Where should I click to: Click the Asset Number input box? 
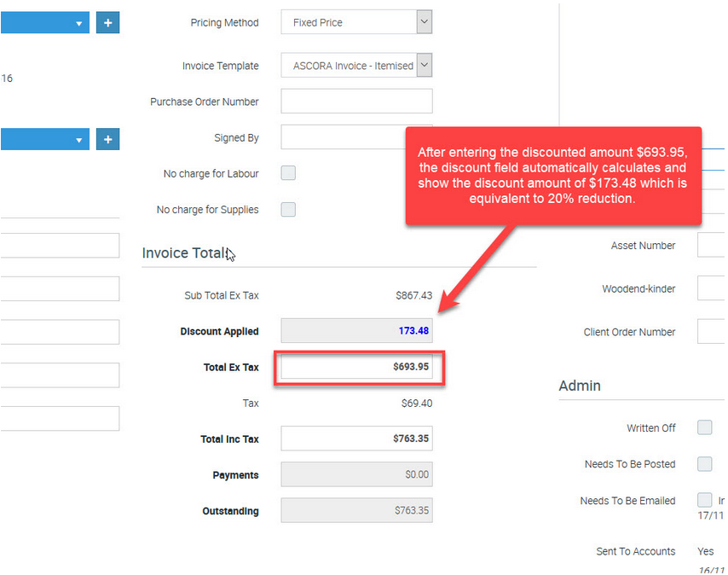(712, 245)
